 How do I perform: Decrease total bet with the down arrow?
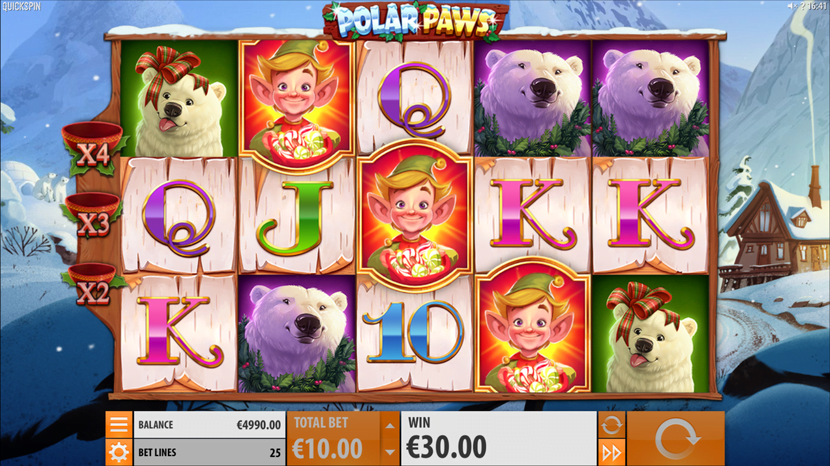(390, 452)
